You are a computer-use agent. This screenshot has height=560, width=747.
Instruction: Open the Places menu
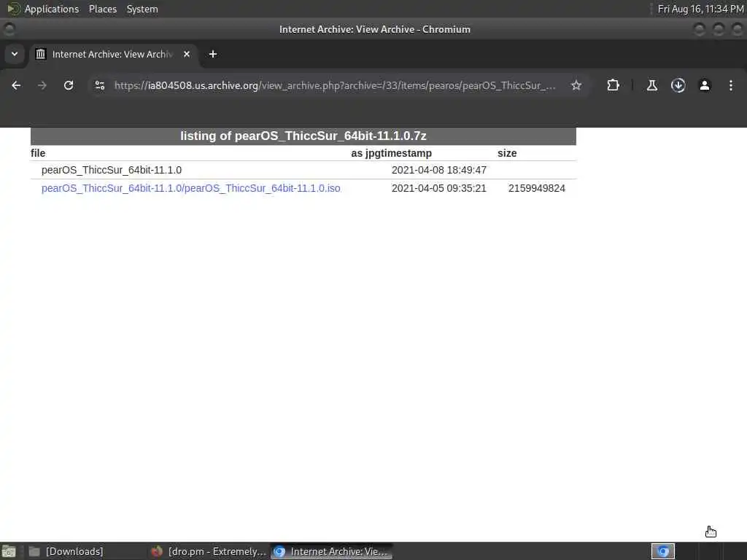tap(102, 9)
